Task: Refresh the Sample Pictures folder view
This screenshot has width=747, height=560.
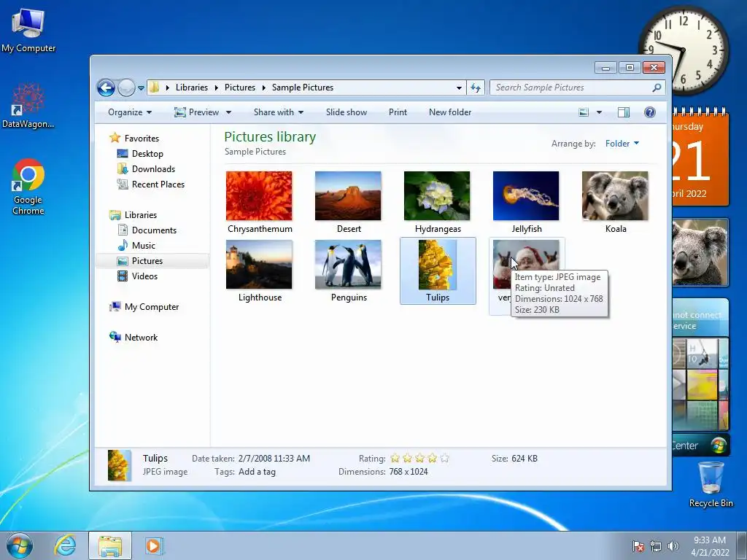Action: point(476,87)
